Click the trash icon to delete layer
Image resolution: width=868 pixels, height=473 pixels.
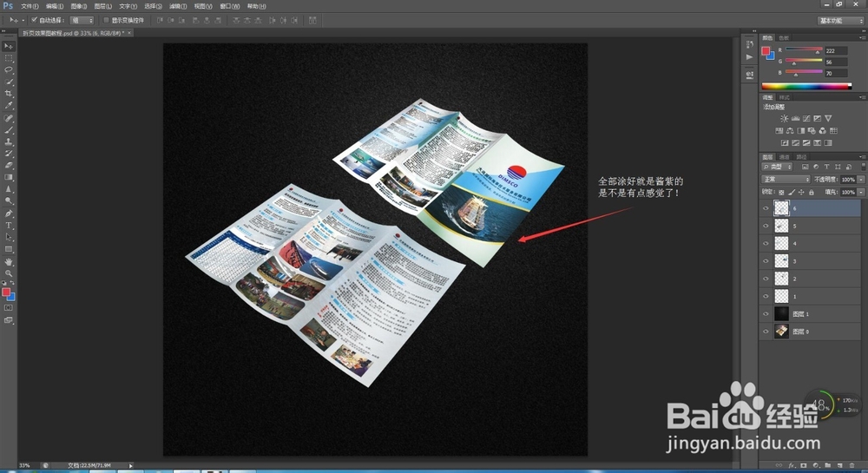tap(852, 465)
